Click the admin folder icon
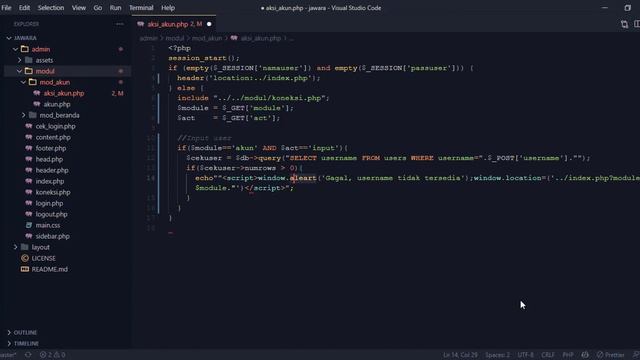The width and height of the screenshot is (640, 360). 25,49
